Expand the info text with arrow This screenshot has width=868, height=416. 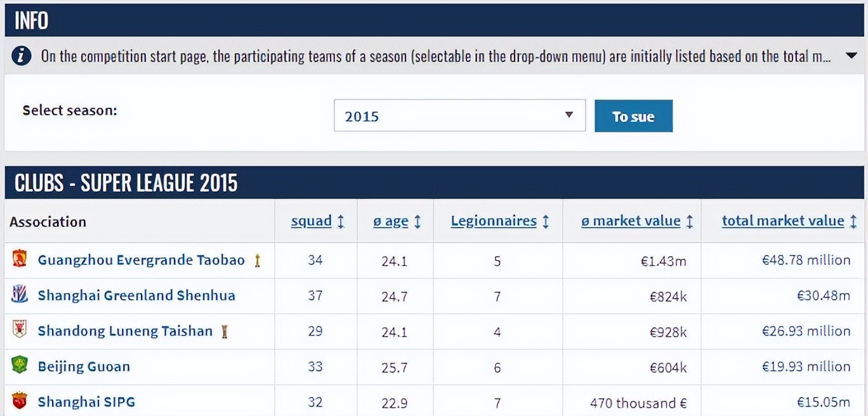852,56
